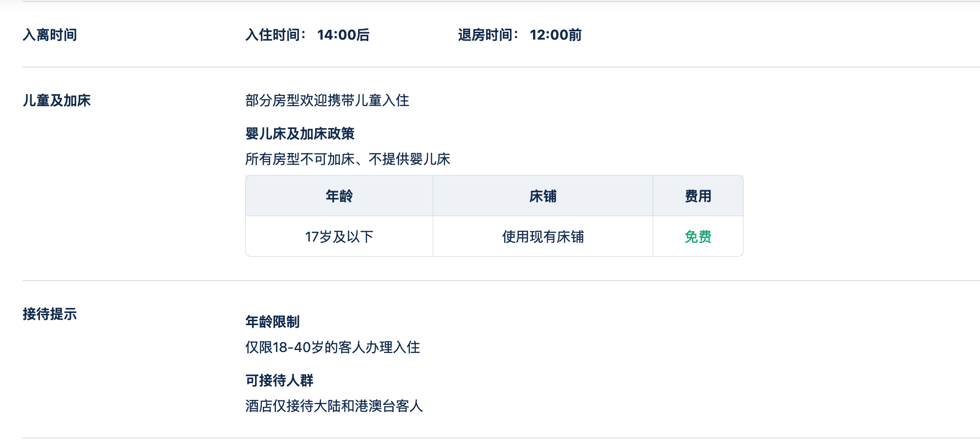The height and width of the screenshot is (441, 980).
Task: Click the 年龄 table column header
Action: point(339,197)
